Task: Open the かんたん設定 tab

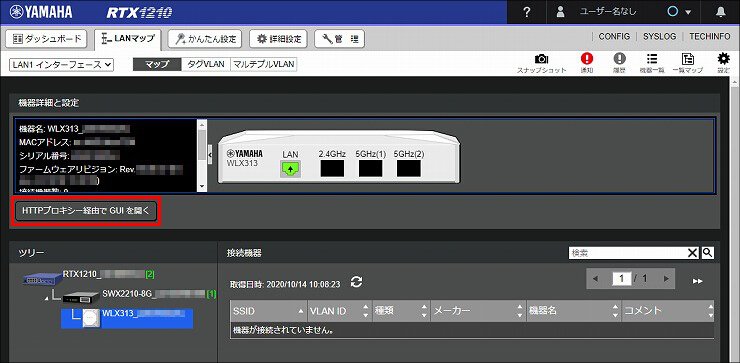Action: (205, 39)
